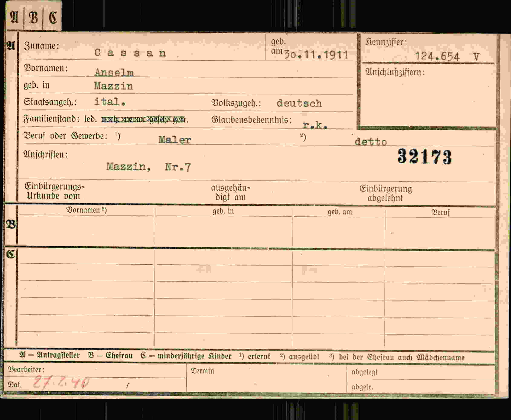
Task: Click the footnote '2) ausgeübt'
Action: 300,357
